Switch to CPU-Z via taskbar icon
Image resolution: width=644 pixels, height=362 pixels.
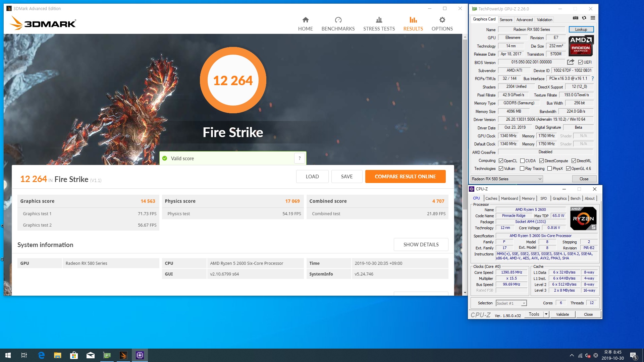point(140,355)
